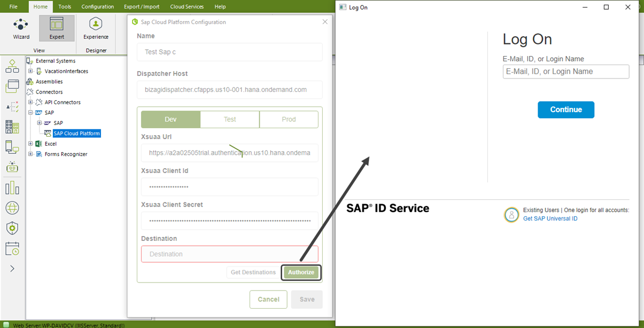Open the Organization buildings sidebar icon
Image resolution: width=644 pixels, height=328 pixels.
tap(12, 127)
